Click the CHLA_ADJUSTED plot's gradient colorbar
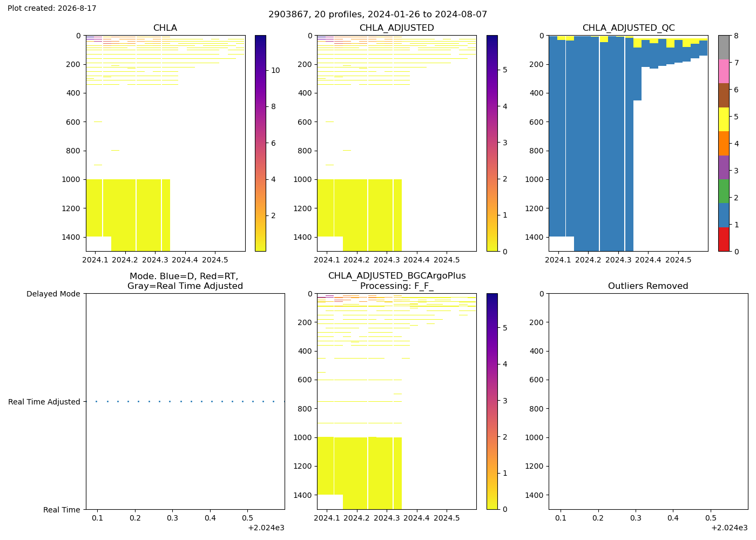 coord(492,143)
